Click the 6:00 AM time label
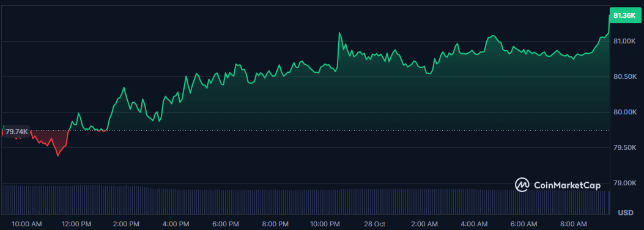Viewport: 644px width, 230px height. click(524, 224)
